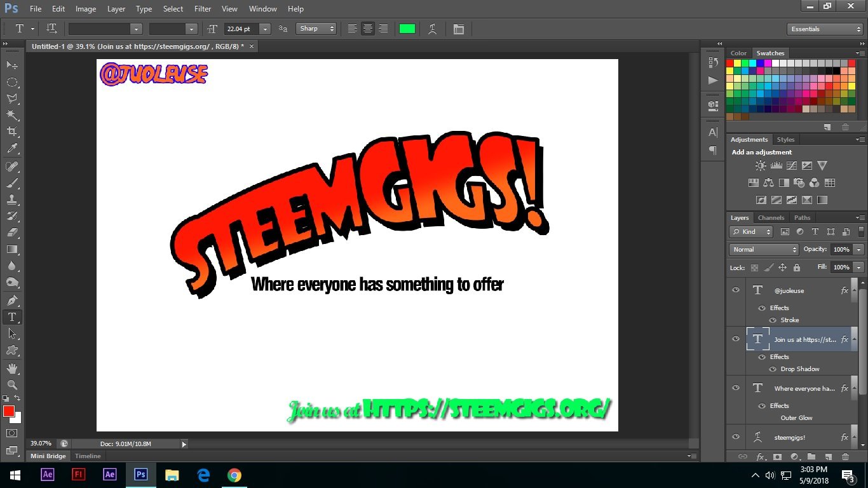This screenshot has width=868, height=488.
Task: Hide the @juoleuse layer
Action: coord(736,290)
